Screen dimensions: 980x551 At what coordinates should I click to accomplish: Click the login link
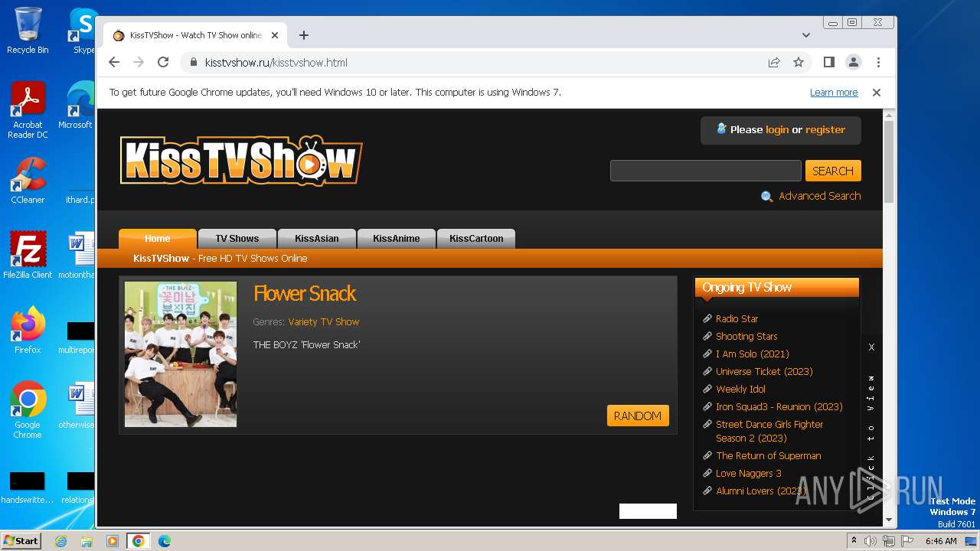click(777, 129)
